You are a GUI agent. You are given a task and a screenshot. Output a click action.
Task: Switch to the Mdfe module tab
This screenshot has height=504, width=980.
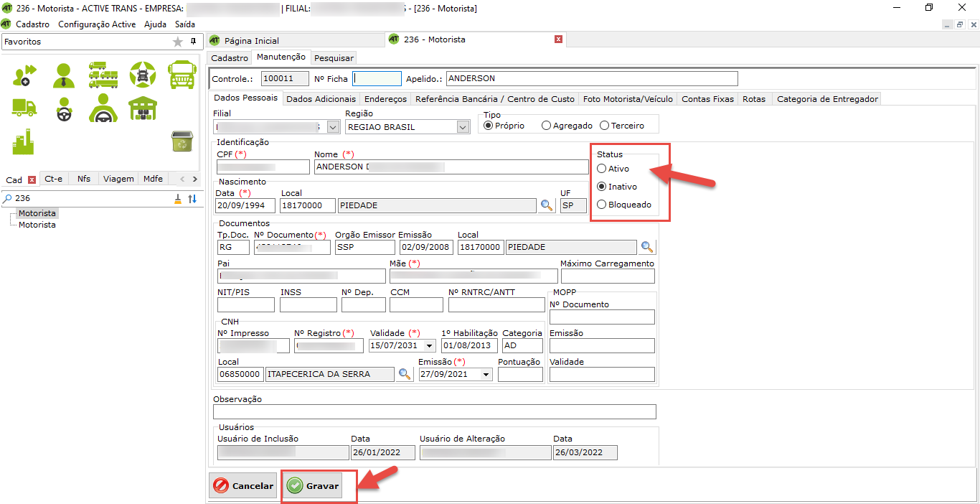(153, 179)
